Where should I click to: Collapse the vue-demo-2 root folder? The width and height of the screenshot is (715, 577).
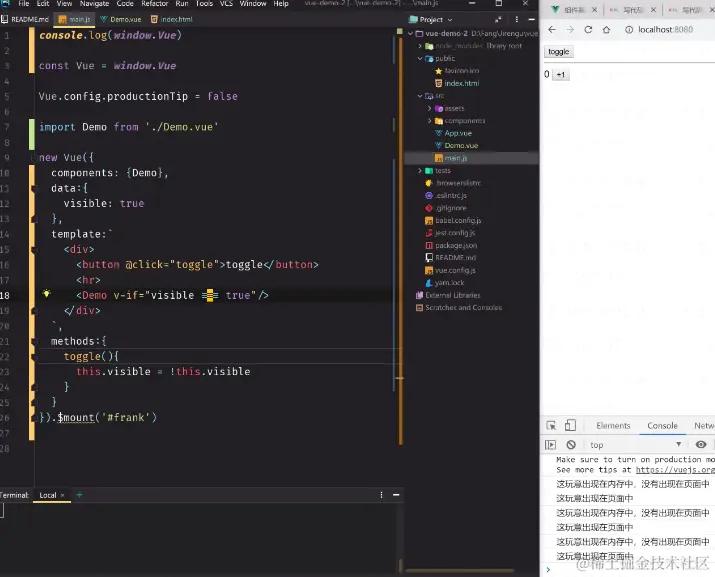(x=410, y=33)
